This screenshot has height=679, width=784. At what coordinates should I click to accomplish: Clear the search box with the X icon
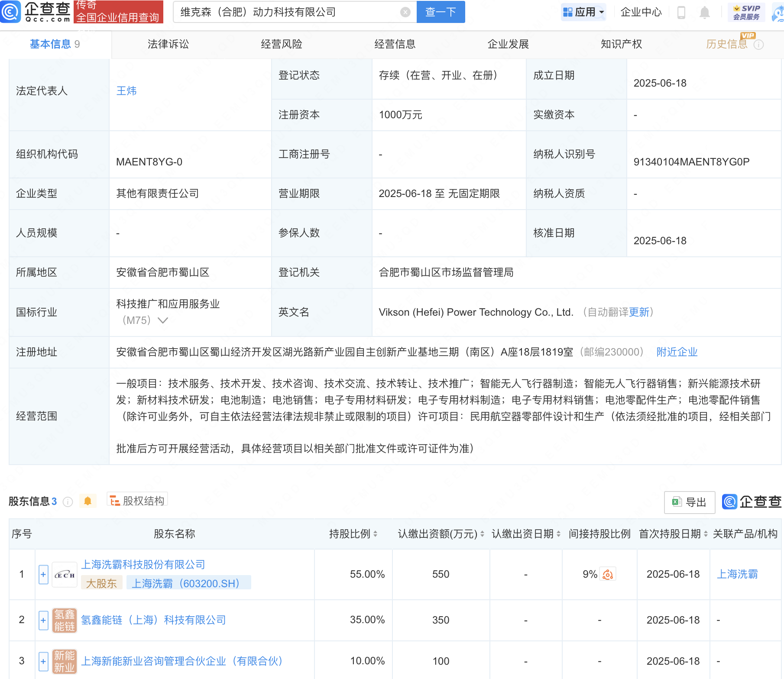pyautogui.click(x=405, y=12)
